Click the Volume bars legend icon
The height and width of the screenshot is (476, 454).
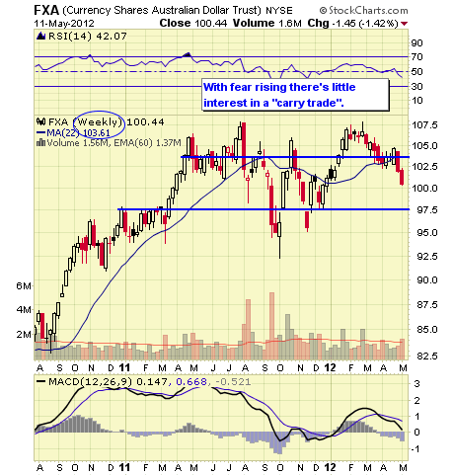(x=40, y=142)
